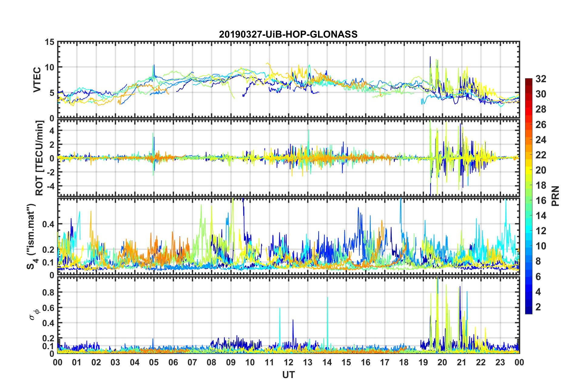Click the PRN color scale bar
The height and width of the screenshot is (392, 577).
click(529, 196)
